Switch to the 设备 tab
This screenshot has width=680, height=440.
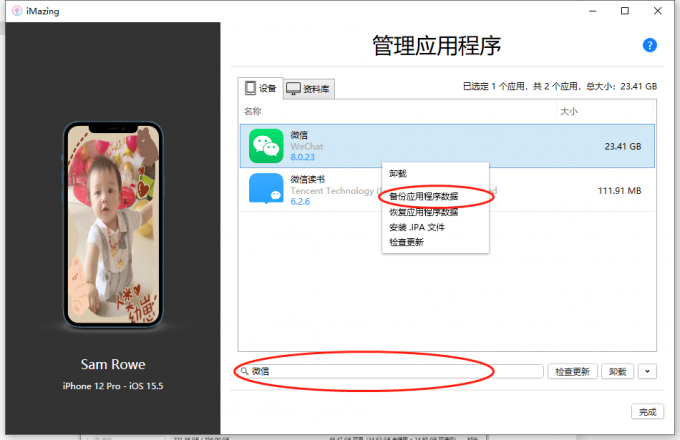click(261, 88)
